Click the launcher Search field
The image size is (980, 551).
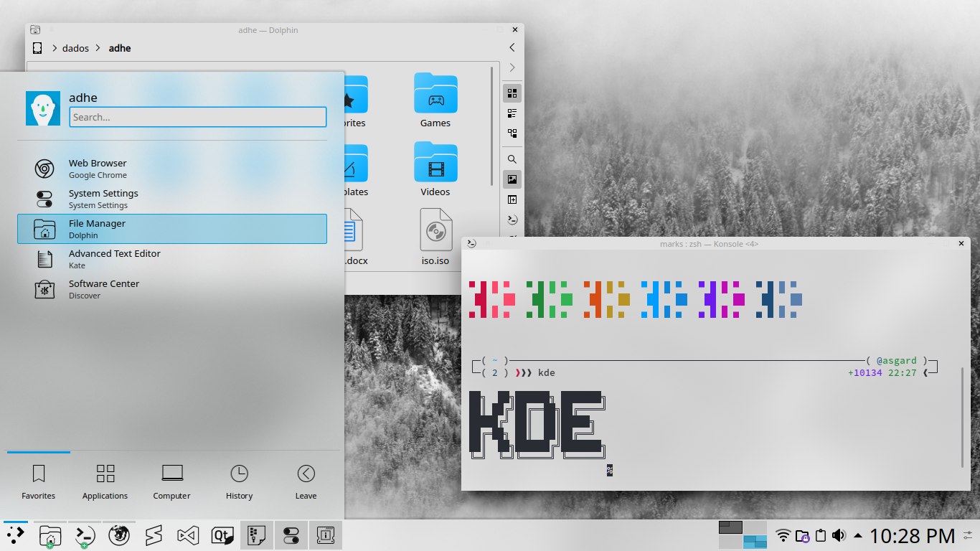click(198, 117)
